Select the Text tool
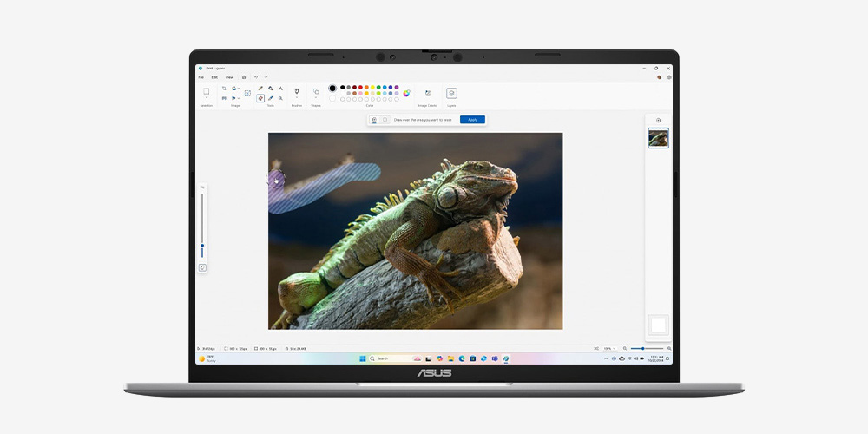This screenshot has width=868, height=434. pos(280,89)
